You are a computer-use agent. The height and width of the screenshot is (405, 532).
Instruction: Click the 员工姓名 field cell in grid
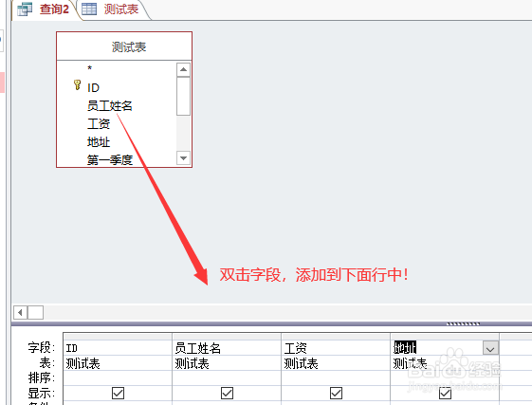pyautogui.click(x=227, y=348)
